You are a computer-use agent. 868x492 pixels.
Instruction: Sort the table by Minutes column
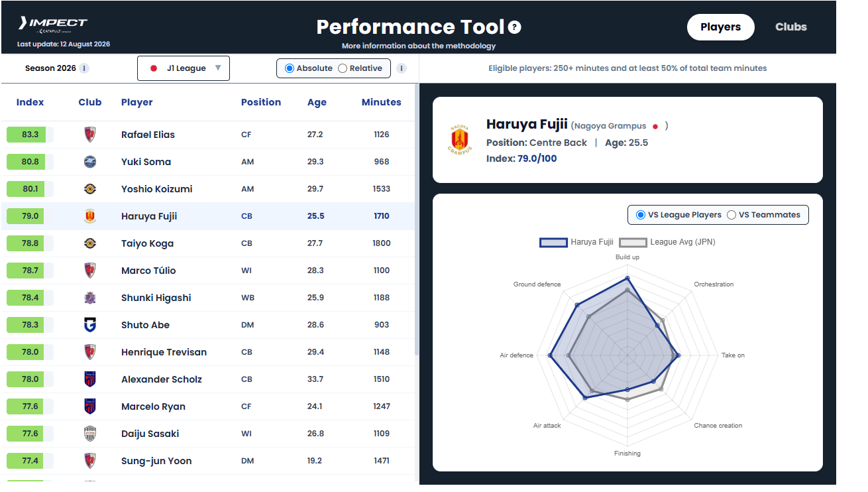point(381,102)
